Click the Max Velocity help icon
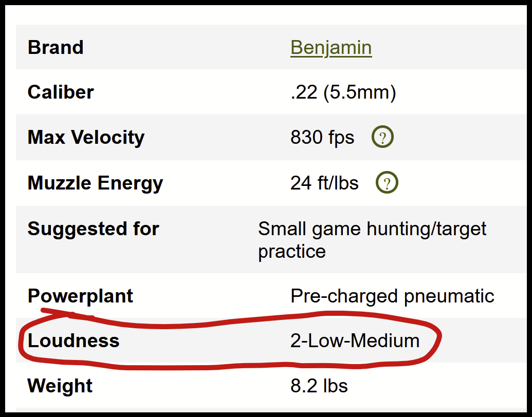 click(382, 137)
